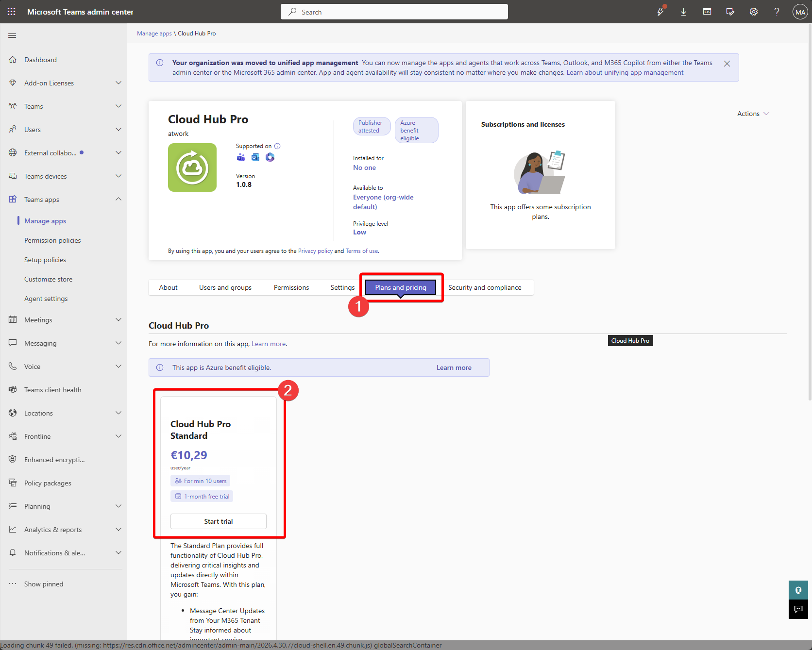Expand the Teams devices section chevron
The width and height of the screenshot is (812, 650).
point(118,176)
